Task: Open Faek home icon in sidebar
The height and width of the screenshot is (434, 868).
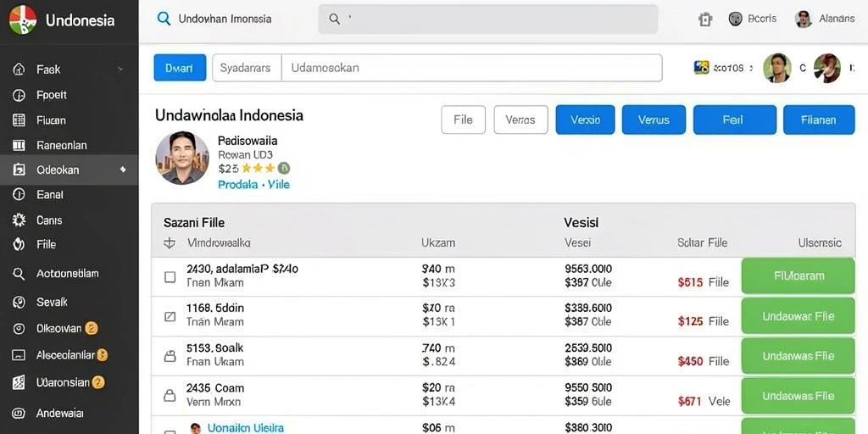Action: point(19,70)
